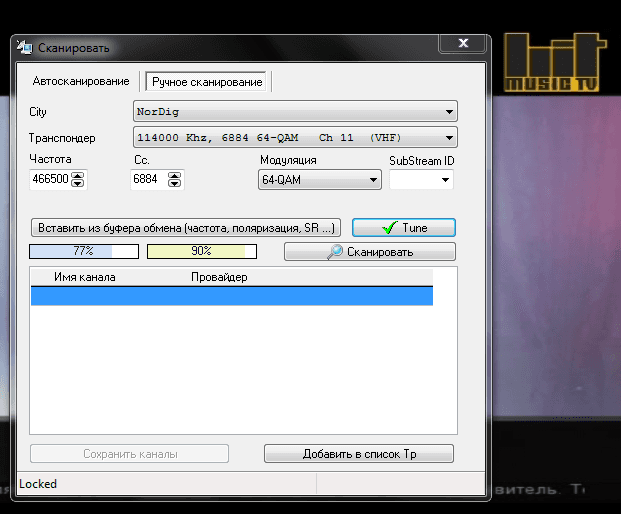
Task: Expand the Транспондер dropdown list
Action: pos(295,137)
